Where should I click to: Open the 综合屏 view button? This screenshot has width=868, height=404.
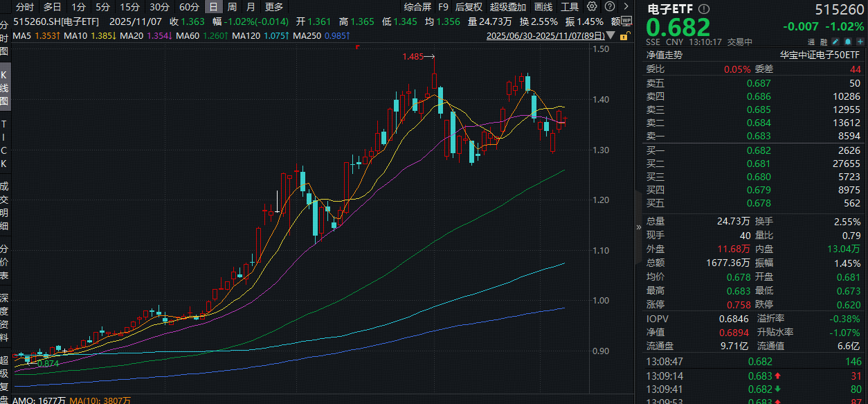click(419, 7)
